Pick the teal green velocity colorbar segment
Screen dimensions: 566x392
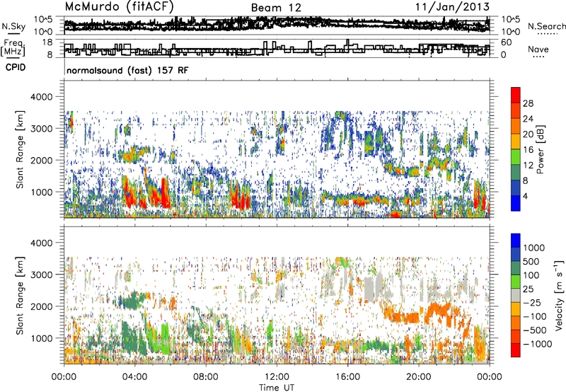(516, 268)
